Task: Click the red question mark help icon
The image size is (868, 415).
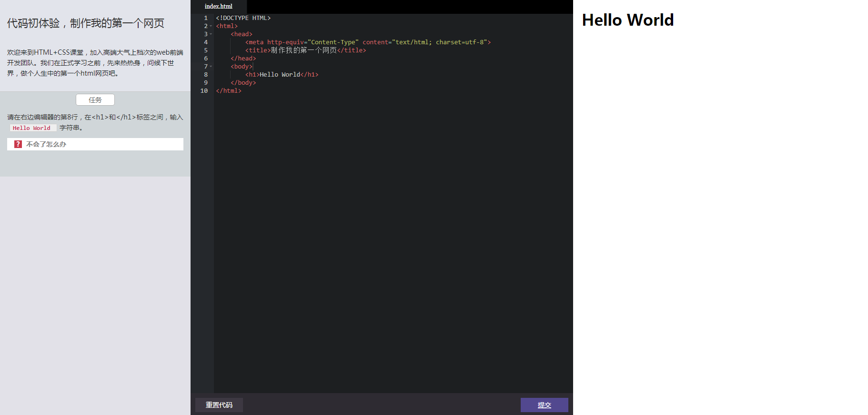Action: [18, 144]
